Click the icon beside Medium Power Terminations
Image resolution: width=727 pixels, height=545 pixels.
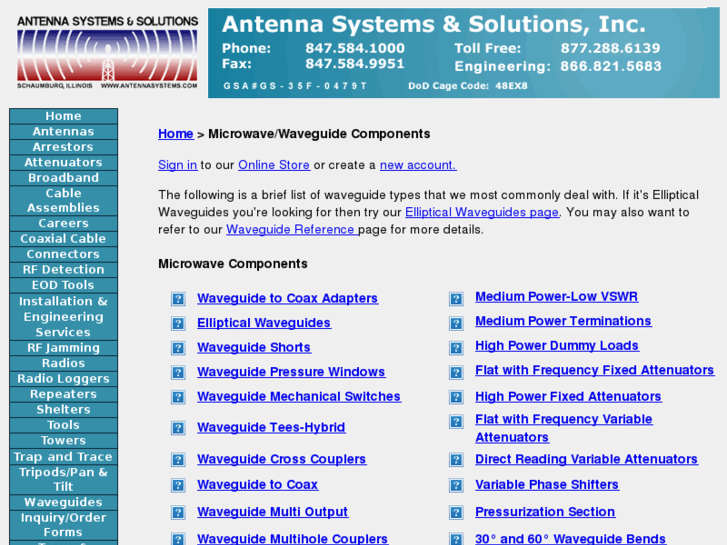[456, 323]
